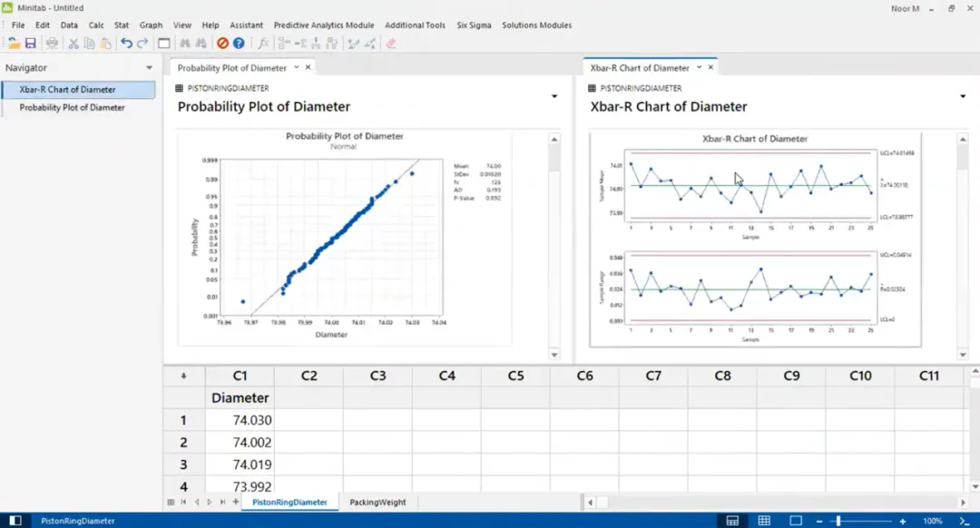
Task: Click the zoom in plus button
Action: pyautogui.click(x=903, y=521)
